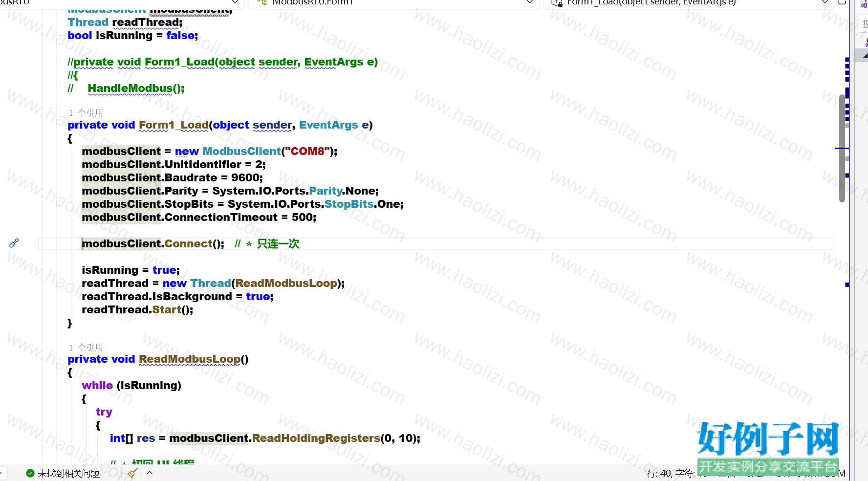Click the 'try' keyword in loop
868x481 pixels.
pos(104,412)
